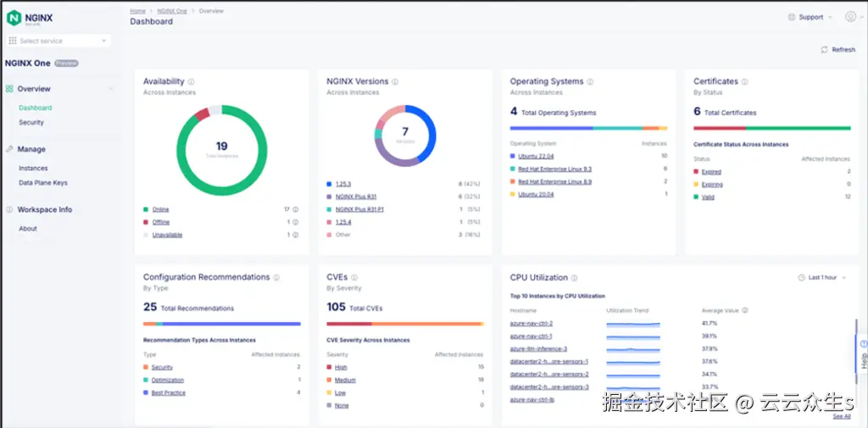The height and width of the screenshot is (428, 868).
Task: Open Red Hat Enterprise Linux 8.9 link
Action: pyautogui.click(x=554, y=181)
